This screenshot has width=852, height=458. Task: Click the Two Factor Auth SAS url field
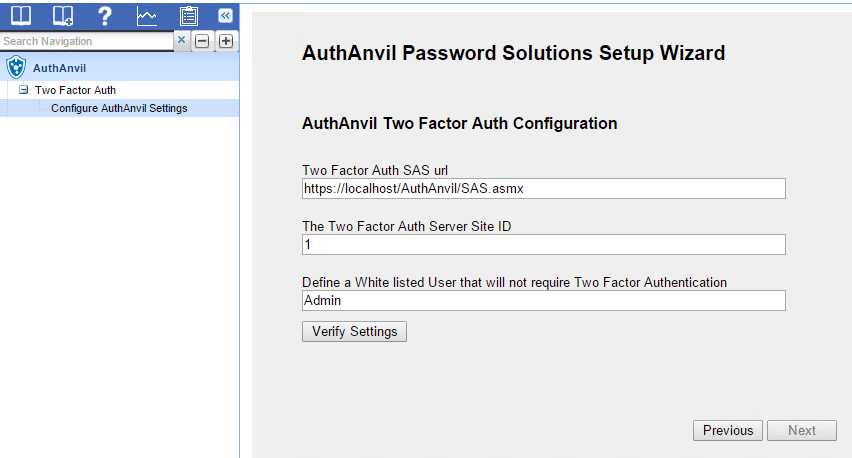(543, 189)
